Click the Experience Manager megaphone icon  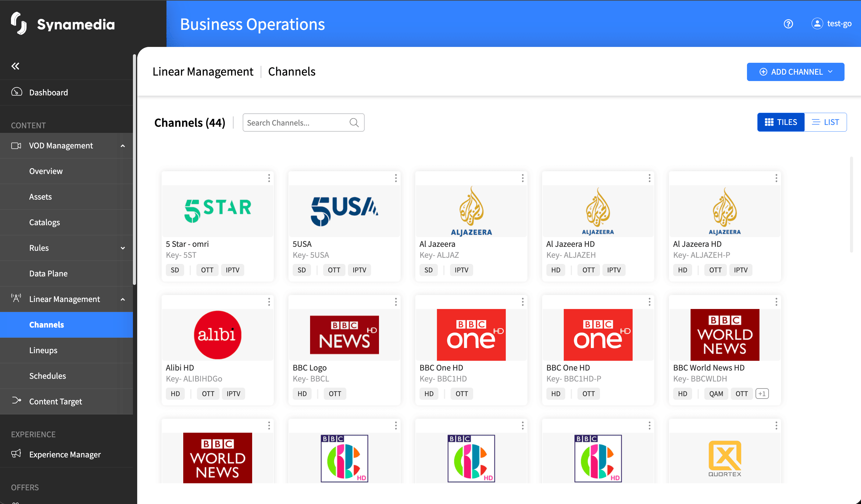pyautogui.click(x=16, y=454)
